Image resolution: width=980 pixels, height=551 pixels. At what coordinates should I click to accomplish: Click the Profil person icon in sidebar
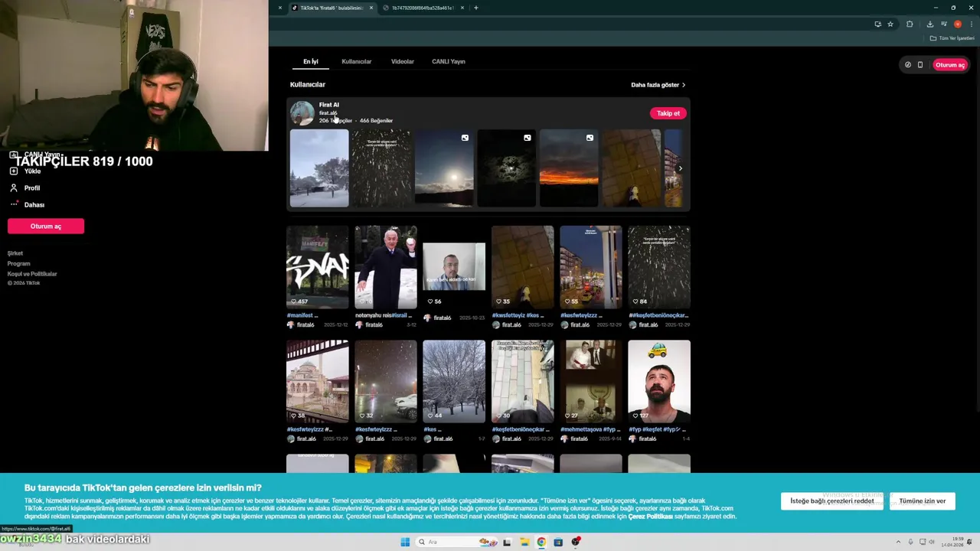pos(13,187)
